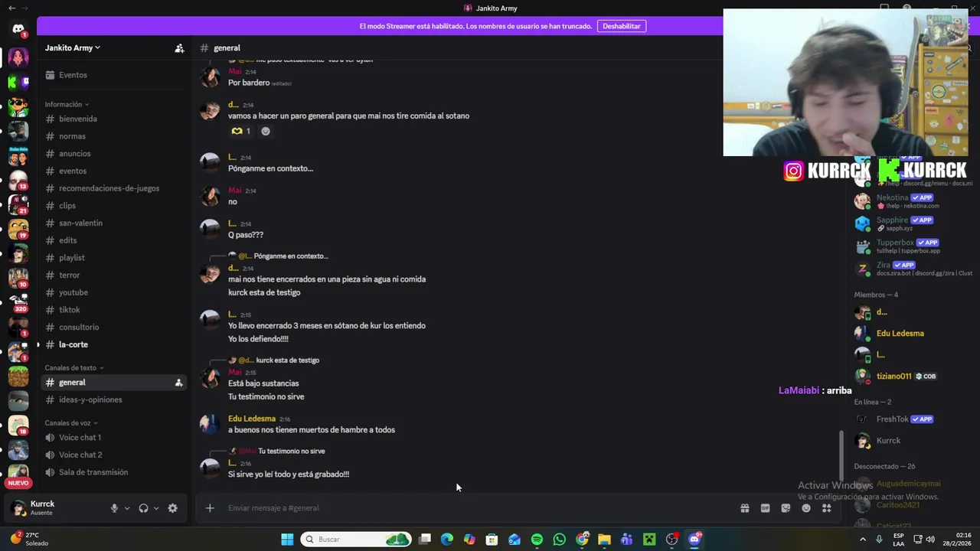Open the la-corte channel
The width and height of the screenshot is (980, 551).
pyautogui.click(x=73, y=344)
